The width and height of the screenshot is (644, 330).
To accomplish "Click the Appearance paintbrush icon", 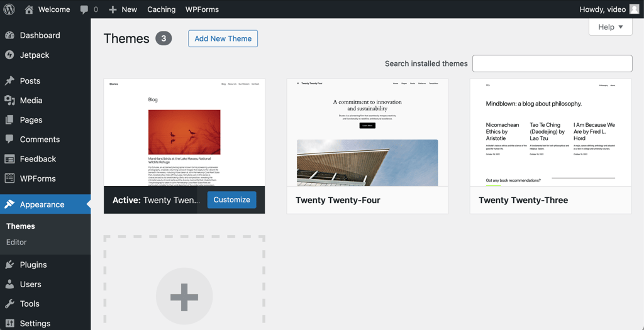I will [9, 204].
